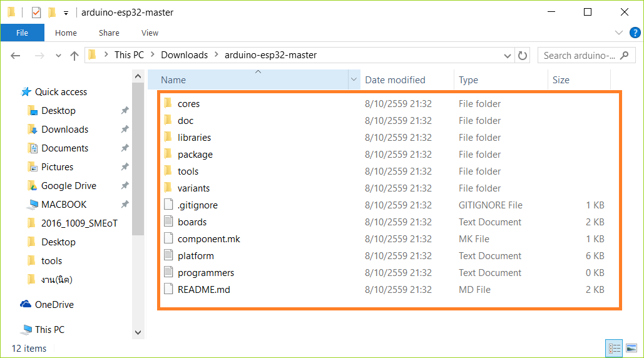Open the recent locations dropdown arrow
Viewport: 644px width, 358px height.
click(58, 56)
